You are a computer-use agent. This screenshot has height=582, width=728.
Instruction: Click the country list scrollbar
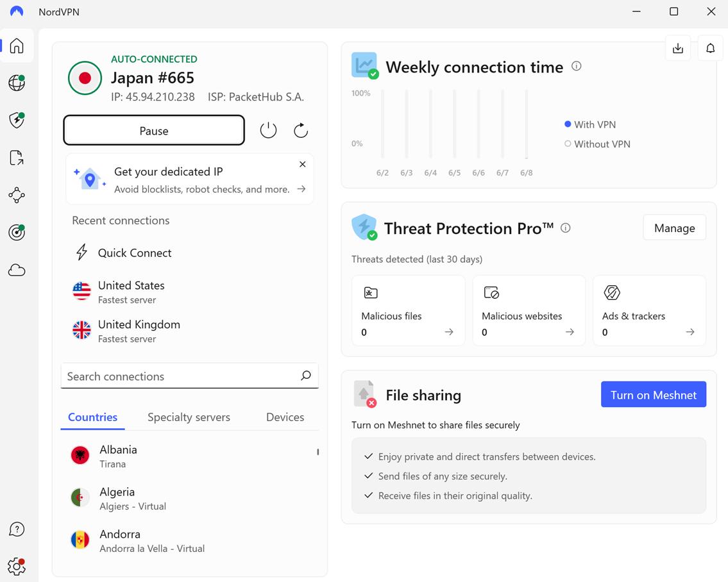click(317, 452)
